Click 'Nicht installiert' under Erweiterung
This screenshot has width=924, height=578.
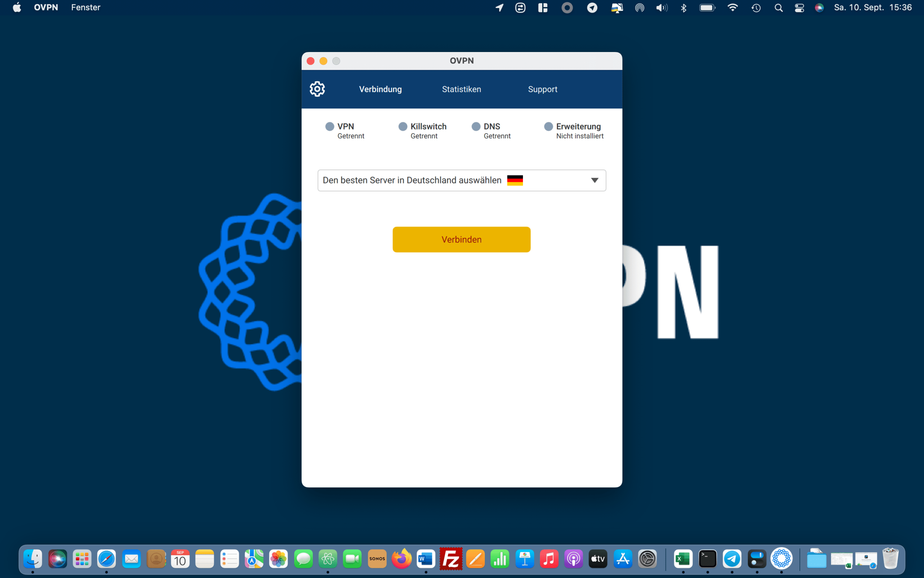point(580,136)
